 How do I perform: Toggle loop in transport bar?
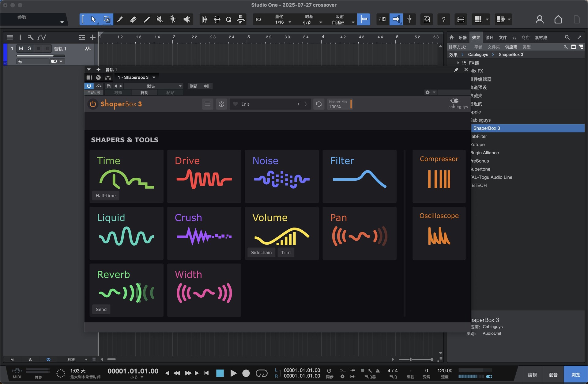[x=262, y=373]
